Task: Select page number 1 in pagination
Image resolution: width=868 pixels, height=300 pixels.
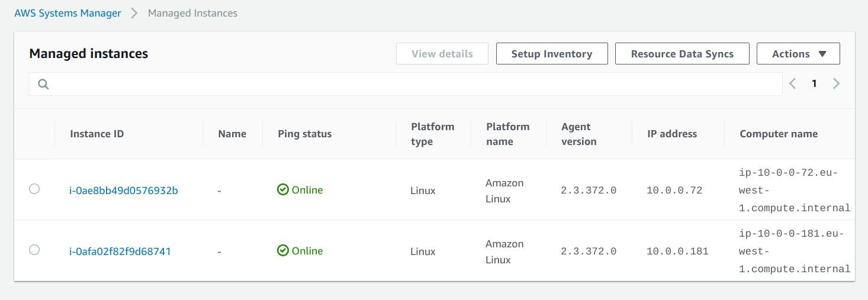Action: tap(814, 84)
